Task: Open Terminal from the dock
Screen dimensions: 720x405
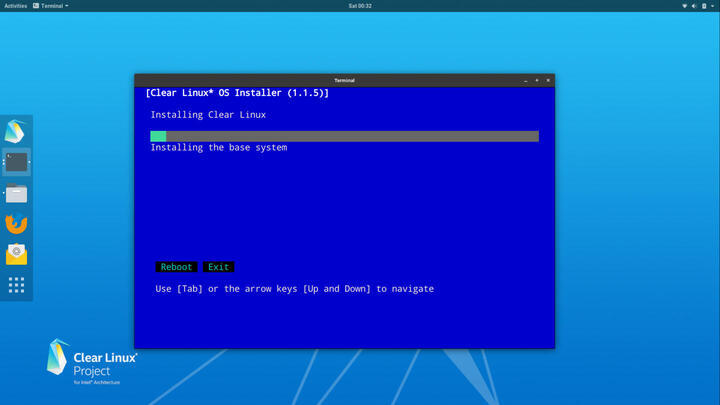Action: pos(17,162)
